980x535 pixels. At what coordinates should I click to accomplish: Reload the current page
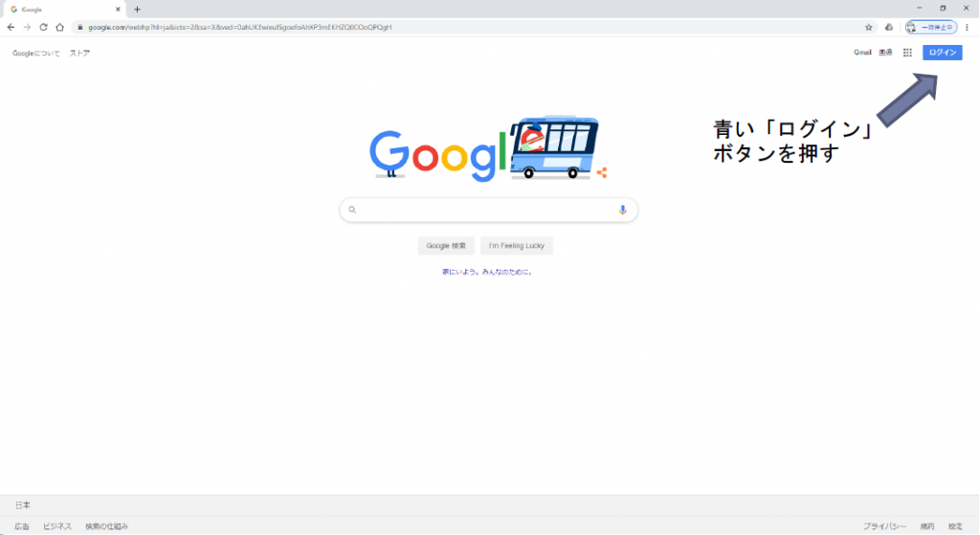[x=43, y=27]
